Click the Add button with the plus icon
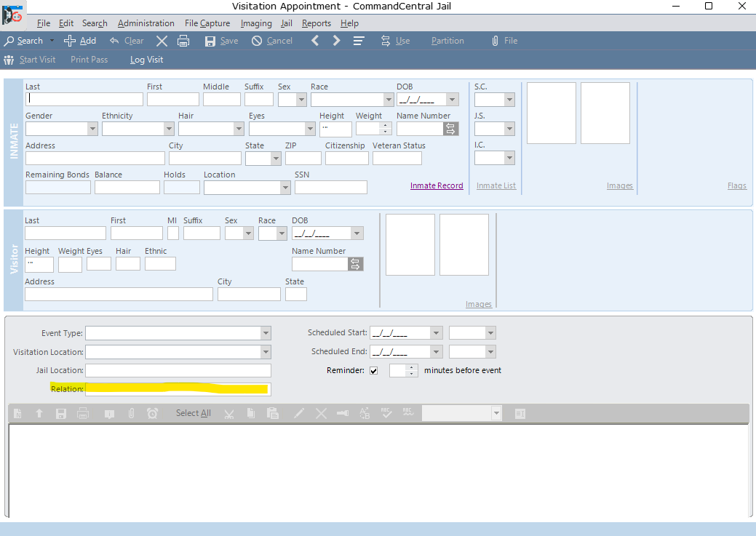This screenshot has height=536, width=756. [x=80, y=41]
